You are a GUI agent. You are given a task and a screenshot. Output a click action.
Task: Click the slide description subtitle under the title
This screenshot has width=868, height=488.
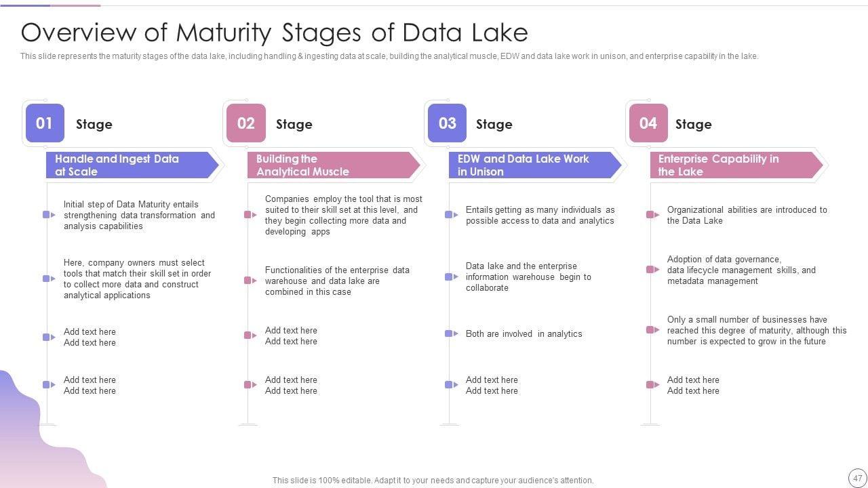[389, 56]
